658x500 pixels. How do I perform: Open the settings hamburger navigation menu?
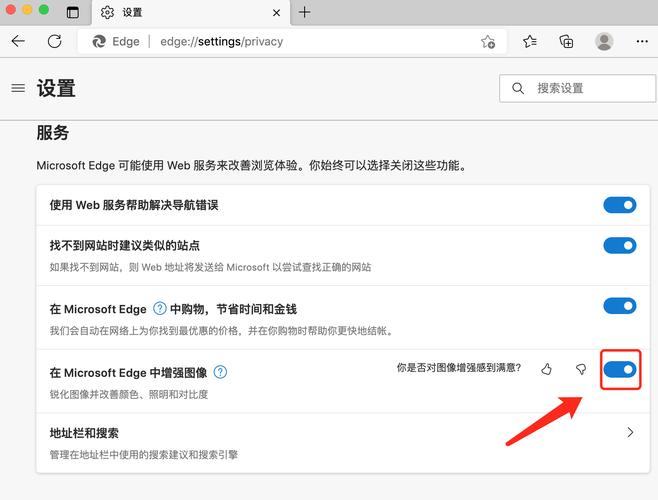click(18, 88)
